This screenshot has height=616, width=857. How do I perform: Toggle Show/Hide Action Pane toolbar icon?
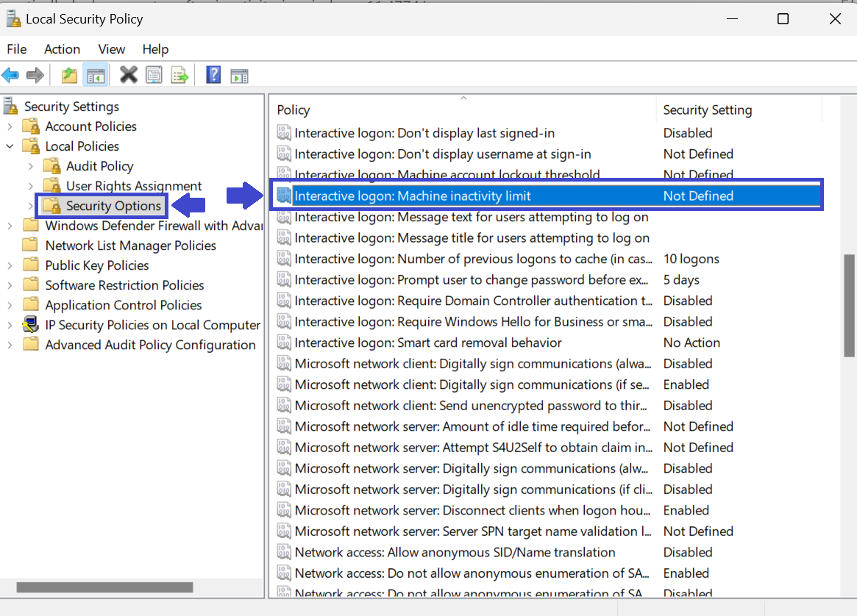point(239,75)
